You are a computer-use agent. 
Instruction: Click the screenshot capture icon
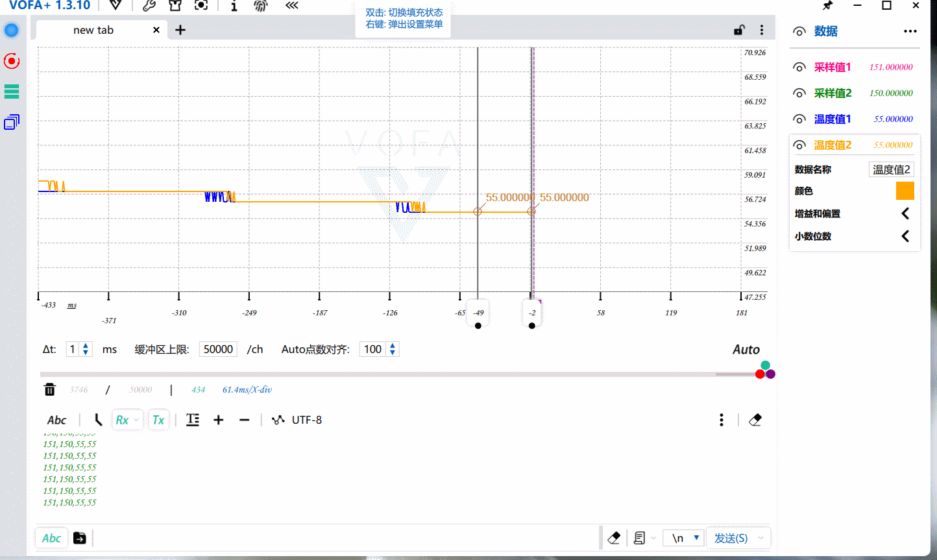click(201, 5)
